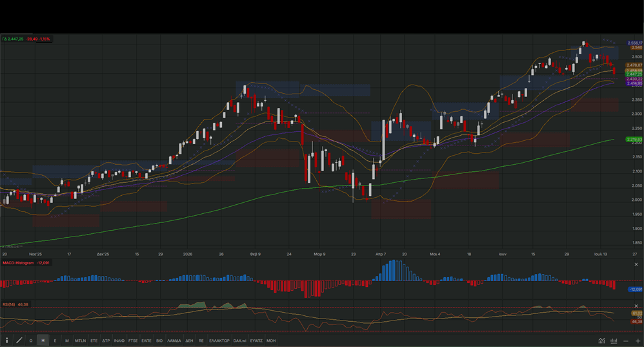Image resolution: width=644 pixels, height=347 pixels.
Task: Click the -28,49 -1,15% change label
Action: pos(38,39)
